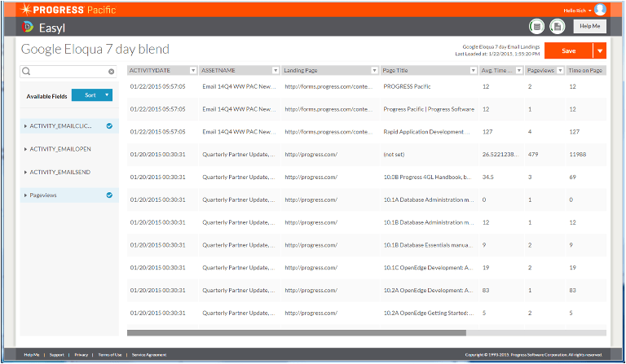Open the document round icon
Screen dimensions: 626x364
point(558,27)
